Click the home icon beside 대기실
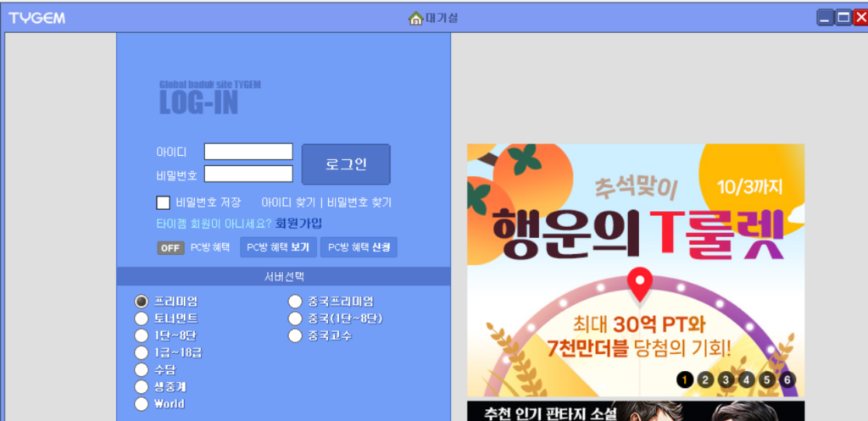 [415, 19]
